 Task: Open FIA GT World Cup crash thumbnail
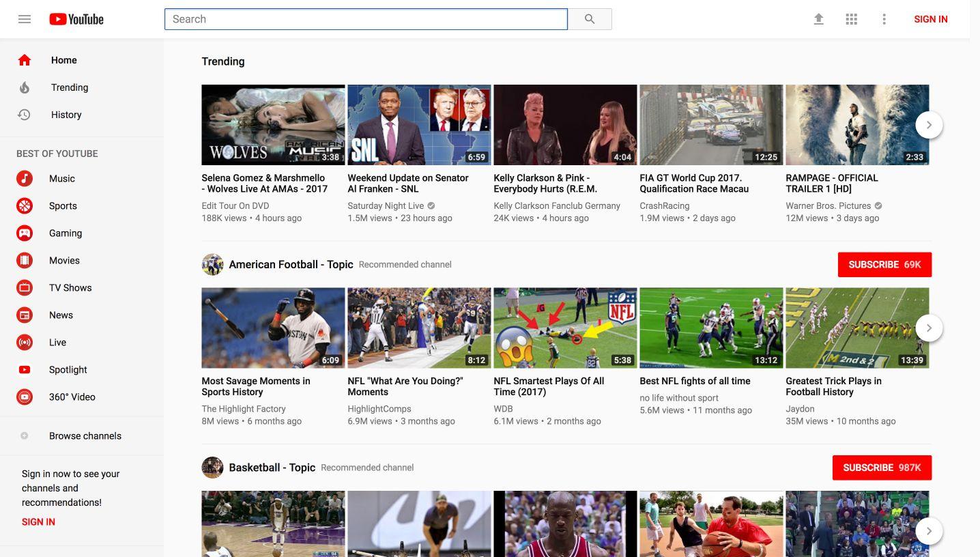(x=711, y=125)
